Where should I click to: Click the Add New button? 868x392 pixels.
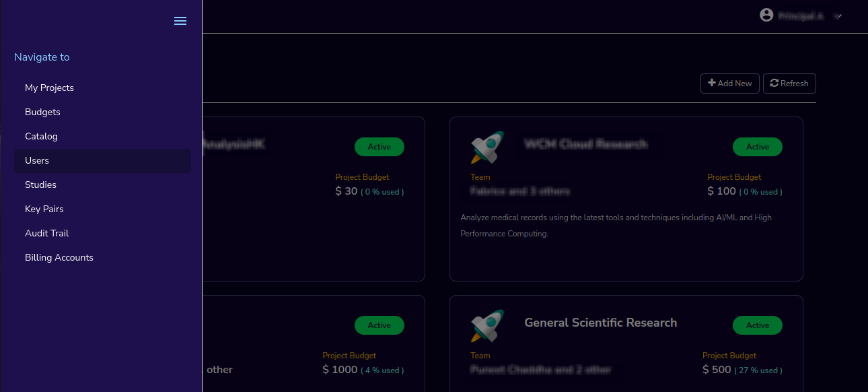click(730, 84)
